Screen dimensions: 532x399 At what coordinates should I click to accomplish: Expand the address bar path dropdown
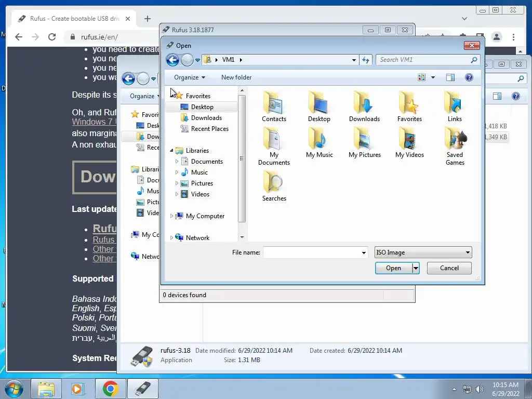tap(354, 60)
